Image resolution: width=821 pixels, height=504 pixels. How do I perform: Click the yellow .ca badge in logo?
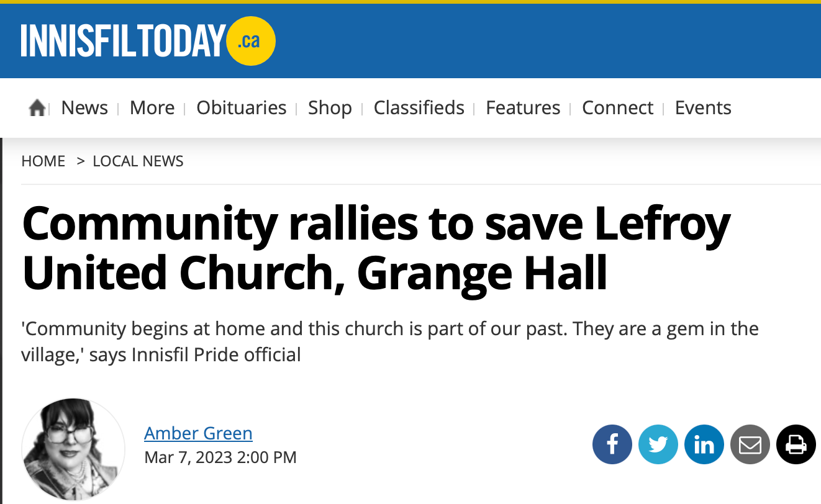[251, 41]
